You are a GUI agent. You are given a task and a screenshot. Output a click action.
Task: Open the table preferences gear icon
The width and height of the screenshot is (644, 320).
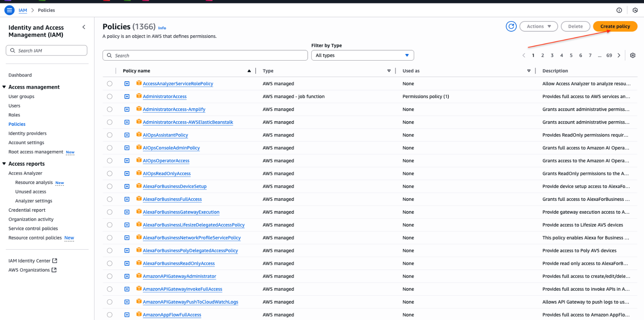(x=633, y=55)
